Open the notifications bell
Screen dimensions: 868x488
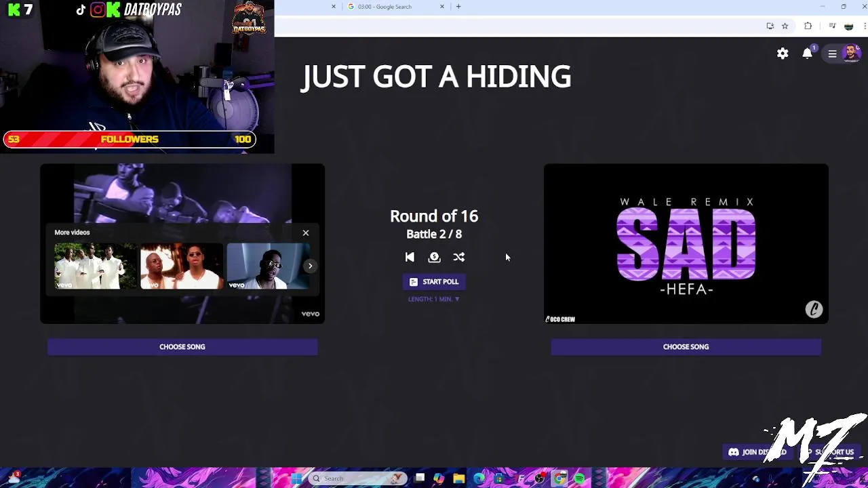[x=807, y=54]
